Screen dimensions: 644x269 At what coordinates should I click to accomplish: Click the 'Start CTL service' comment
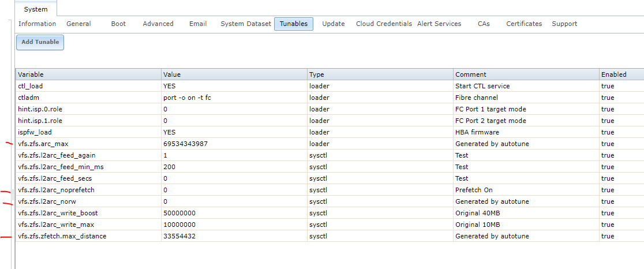tap(482, 86)
